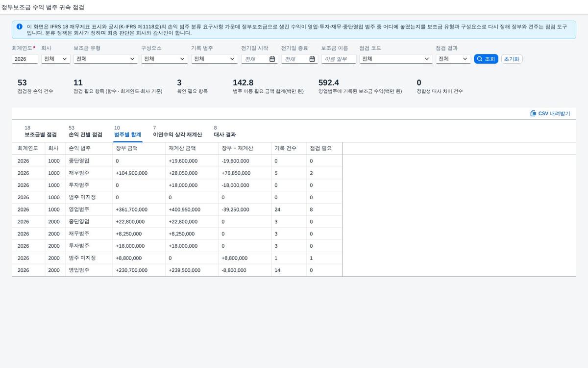Click the +239,500,000 recalculated amount cell

(192, 270)
